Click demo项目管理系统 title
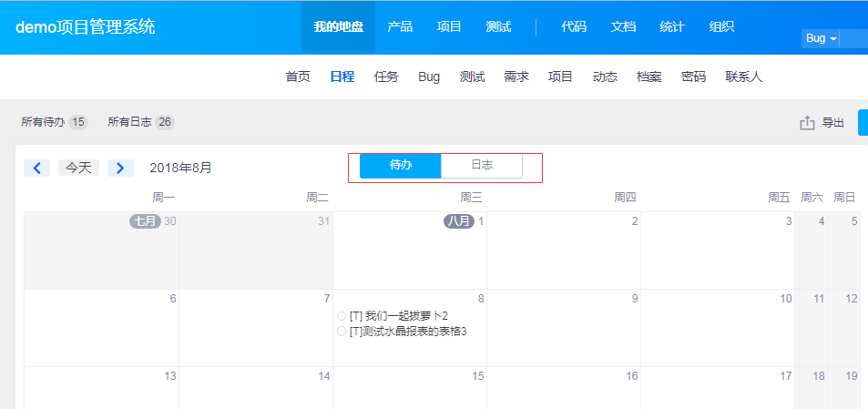This screenshot has height=409, width=868. pos(86,27)
